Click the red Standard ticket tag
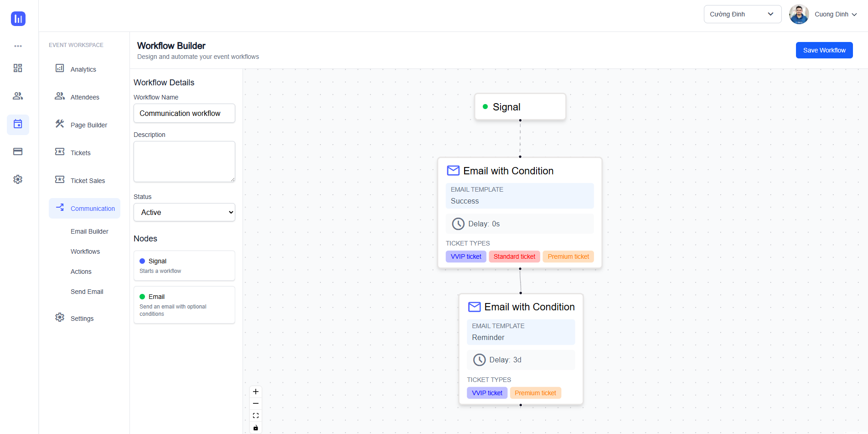 coord(514,256)
